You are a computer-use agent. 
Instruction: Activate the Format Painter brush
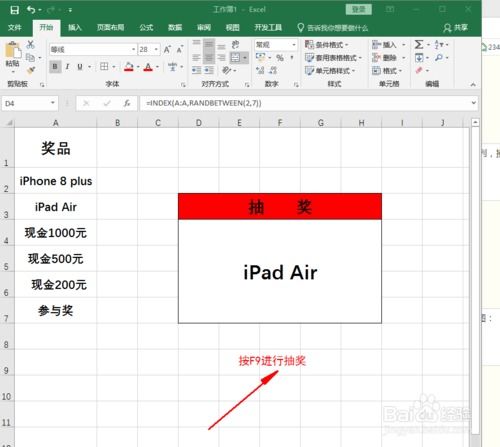31,70
